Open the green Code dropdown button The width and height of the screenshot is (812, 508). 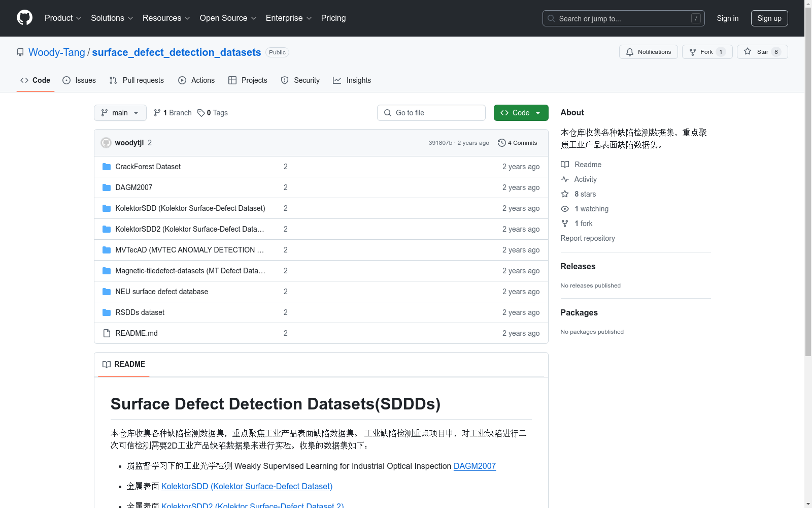521,113
